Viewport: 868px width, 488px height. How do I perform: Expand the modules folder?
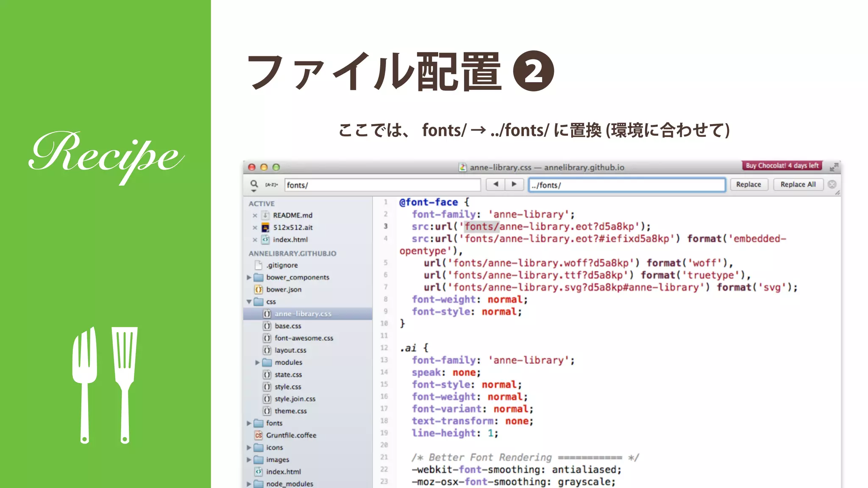click(x=257, y=363)
